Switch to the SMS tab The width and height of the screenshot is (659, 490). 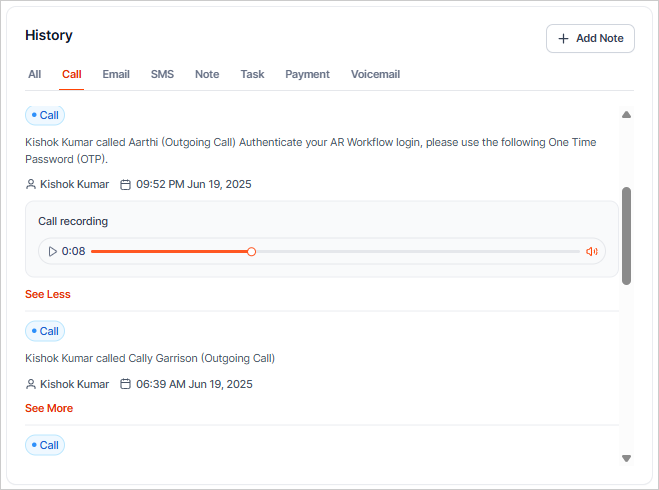(x=162, y=74)
